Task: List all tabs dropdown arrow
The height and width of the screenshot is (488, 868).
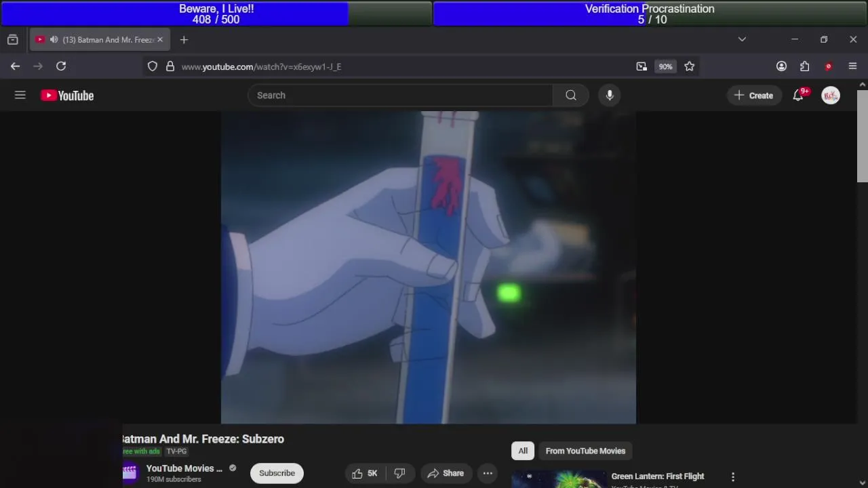Action: 742,40
